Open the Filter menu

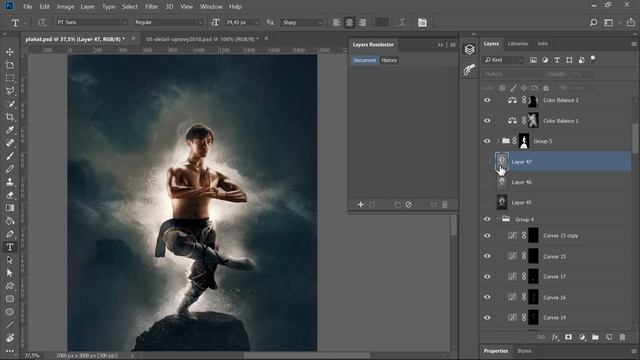point(151,7)
